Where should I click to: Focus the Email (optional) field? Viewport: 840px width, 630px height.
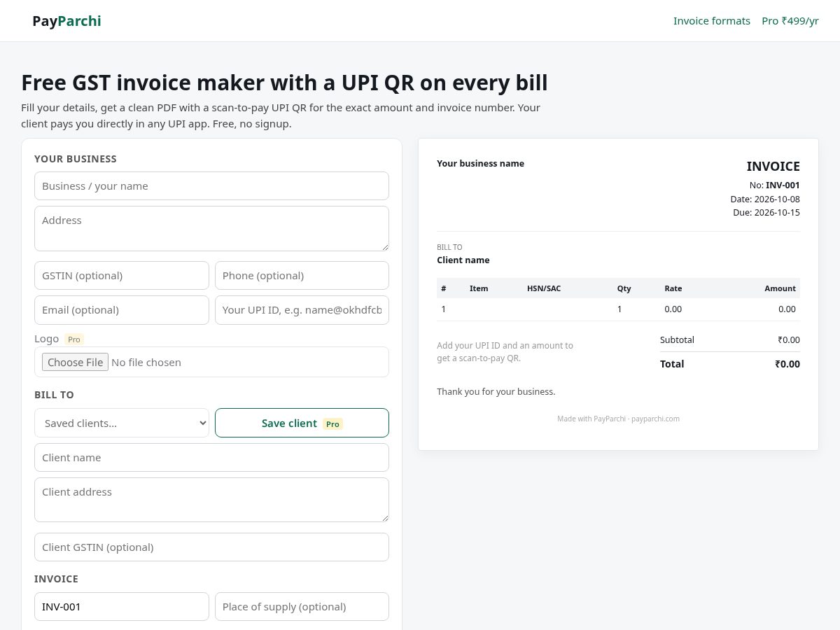(x=122, y=310)
